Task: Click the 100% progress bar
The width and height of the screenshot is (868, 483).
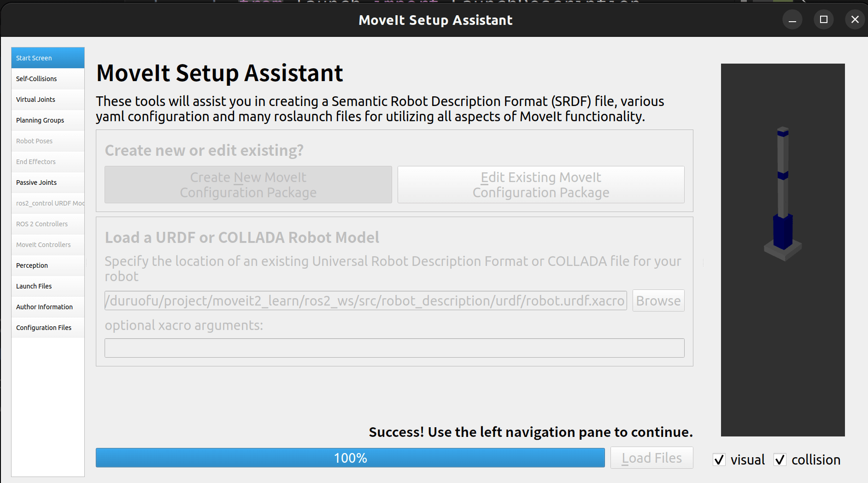Action: (350, 458)
